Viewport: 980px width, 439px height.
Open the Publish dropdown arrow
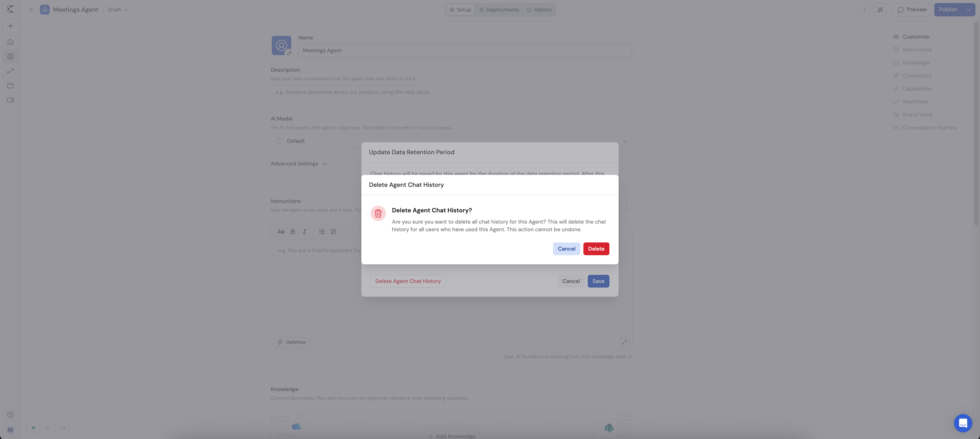click(x=969, y=9)
